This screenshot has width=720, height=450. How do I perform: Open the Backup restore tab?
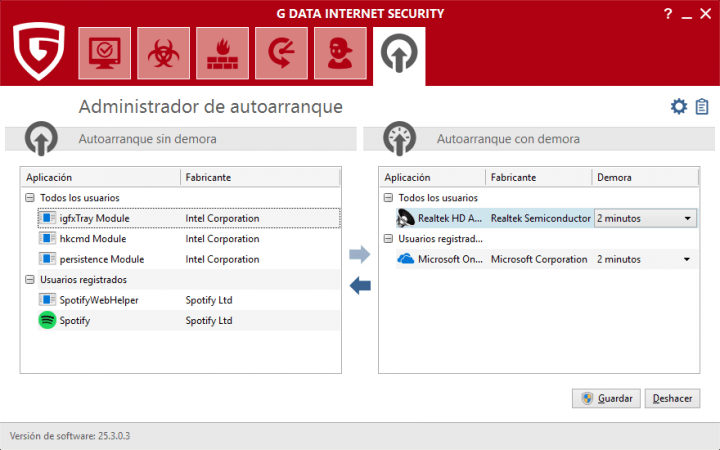click(x=281, y=53)
